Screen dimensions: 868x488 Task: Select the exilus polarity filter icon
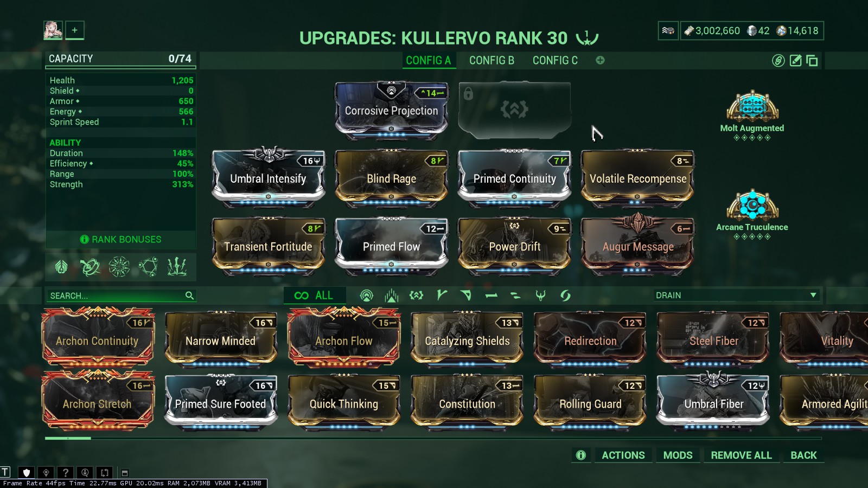416,296
